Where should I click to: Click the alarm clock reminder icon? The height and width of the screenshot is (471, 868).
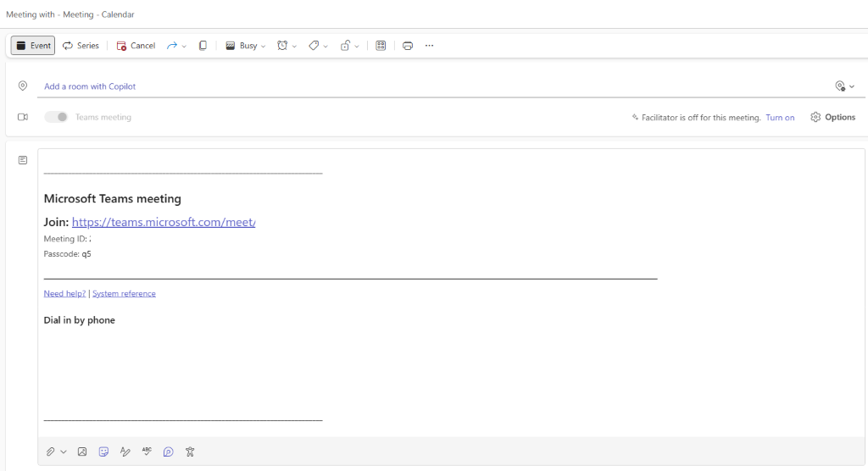pos(282,46)
